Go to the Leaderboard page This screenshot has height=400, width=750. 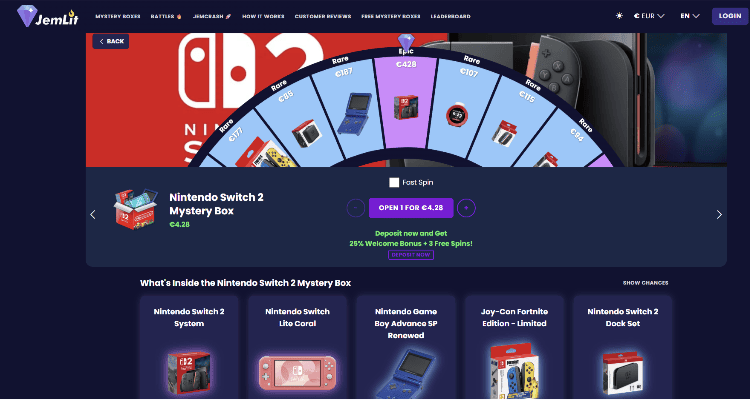[450, 16]
